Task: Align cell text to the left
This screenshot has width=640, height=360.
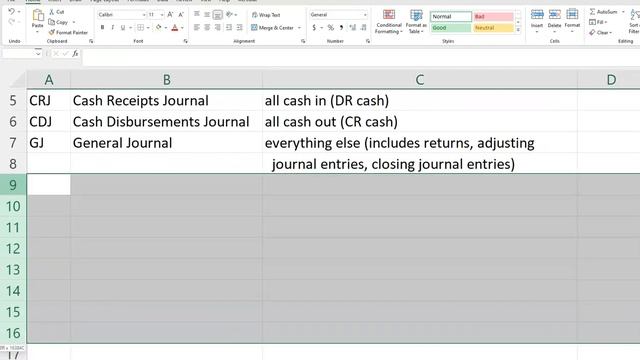Action: point(197,28)
